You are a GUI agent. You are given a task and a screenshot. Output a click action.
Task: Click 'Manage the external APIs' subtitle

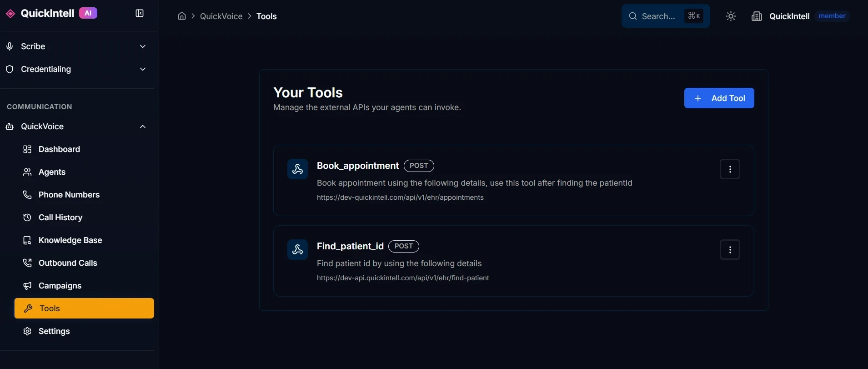(x=367, y=107)
